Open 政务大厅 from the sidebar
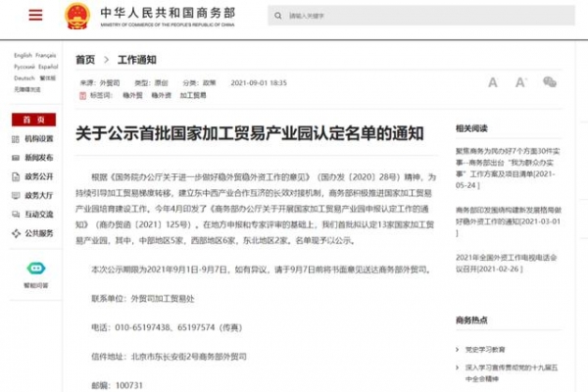 click(39, 196)
